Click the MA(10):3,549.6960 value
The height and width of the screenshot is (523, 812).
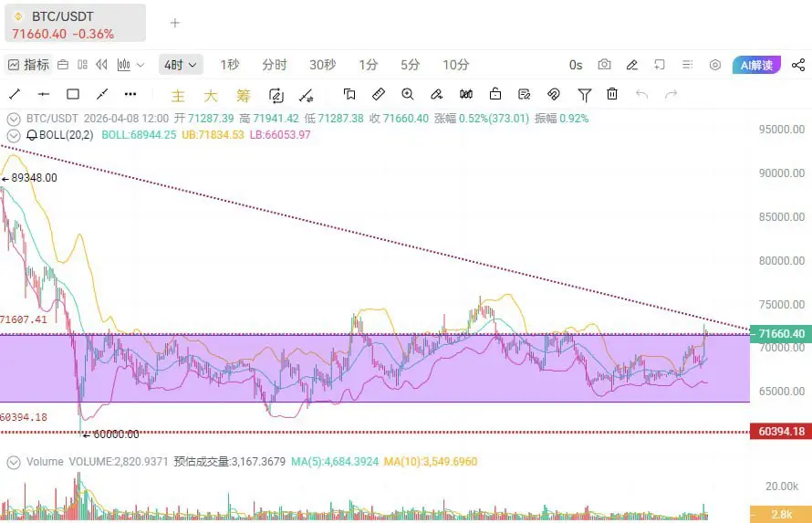(x=431, y=461)
